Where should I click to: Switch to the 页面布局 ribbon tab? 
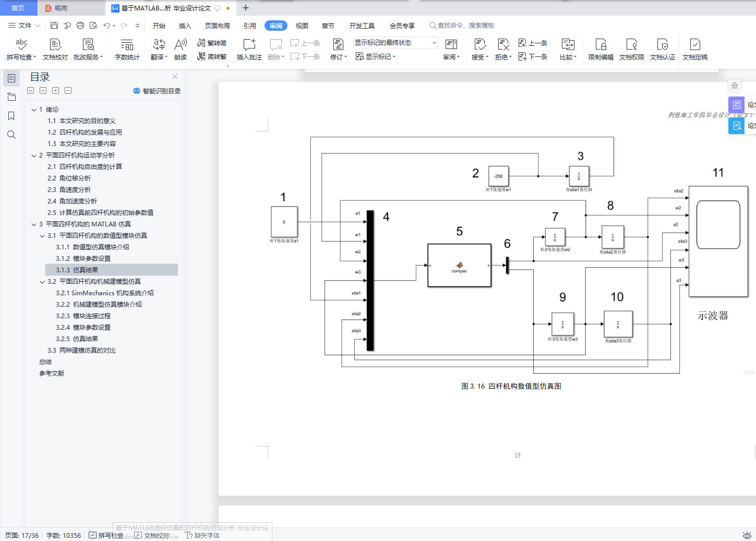coord(218,26)
